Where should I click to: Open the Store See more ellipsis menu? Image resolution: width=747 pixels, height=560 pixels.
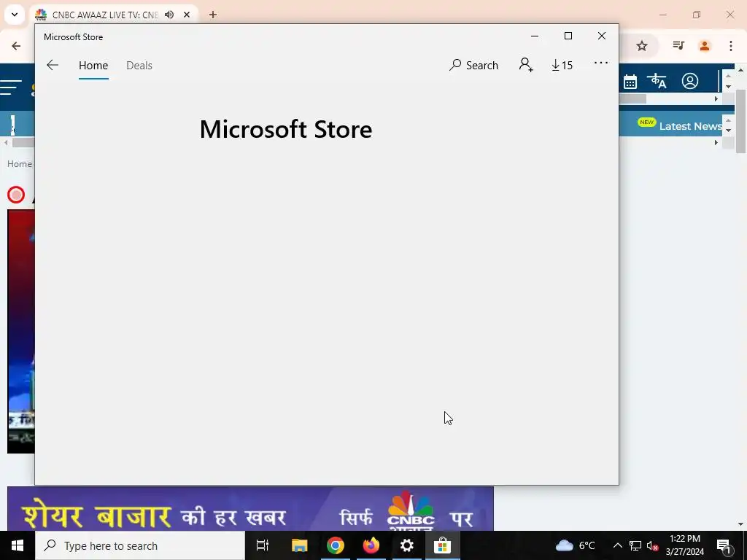click(x=601, y=63)
